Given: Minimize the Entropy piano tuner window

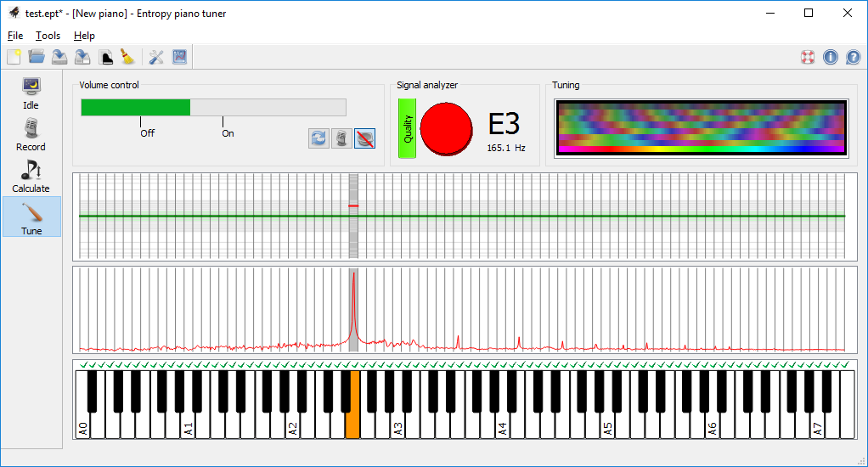Looking at the screenshot, I should (770, 13).
